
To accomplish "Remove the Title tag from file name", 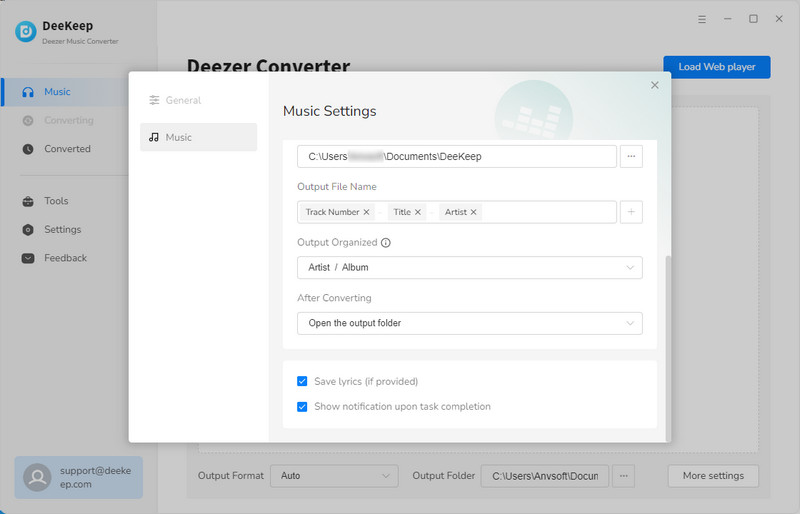I will click(x=418, y=212).
